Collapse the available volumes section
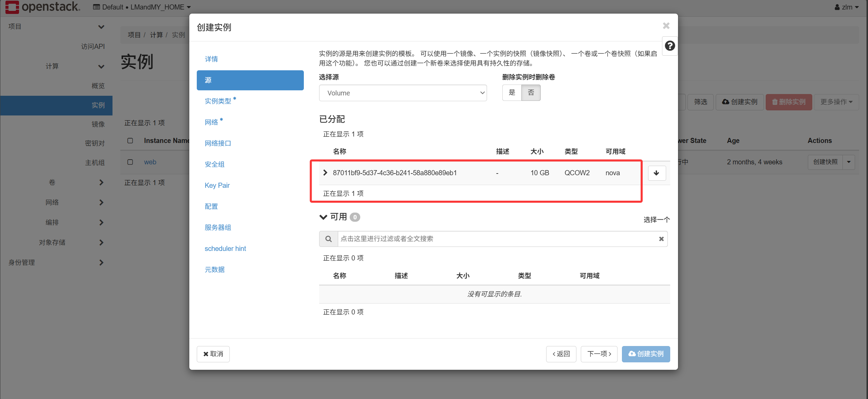Viewport: 868px width, 399px height. coord(323,217)
